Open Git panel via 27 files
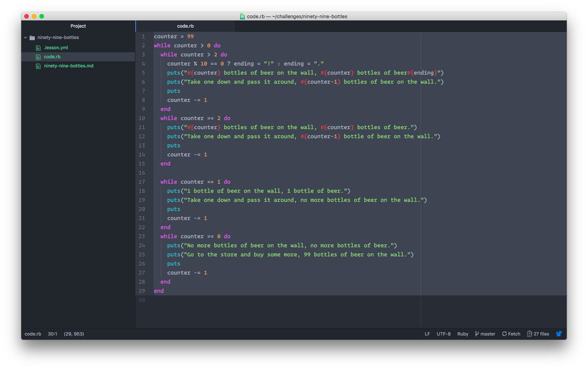 click(541, 334)
